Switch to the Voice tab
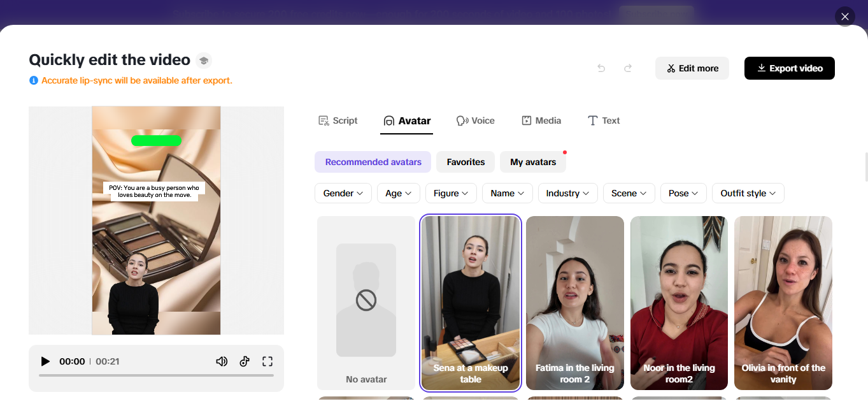Screen dimensions: 868x406 475,120
